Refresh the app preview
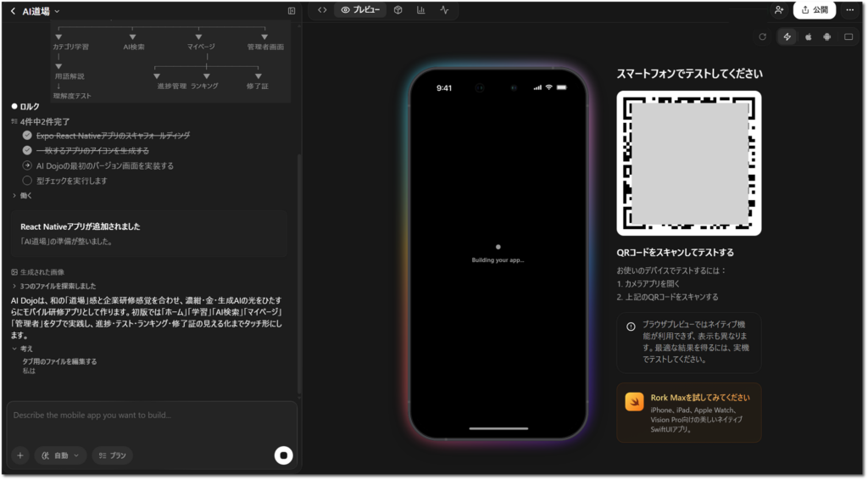 click(762, 36)
